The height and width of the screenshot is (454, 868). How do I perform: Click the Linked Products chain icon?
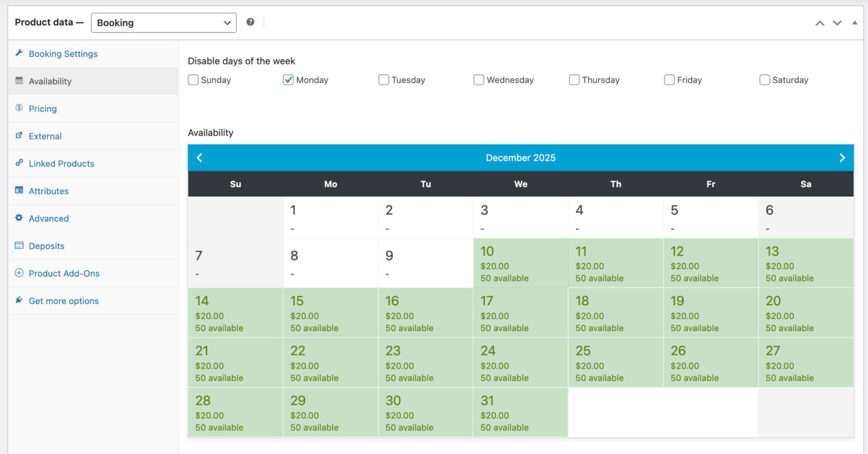point(19,163)
